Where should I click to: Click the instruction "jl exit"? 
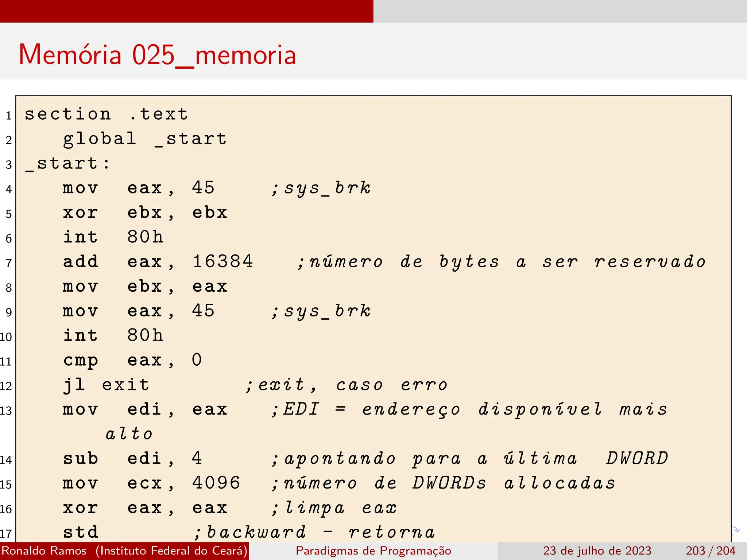tap(106, 385)
